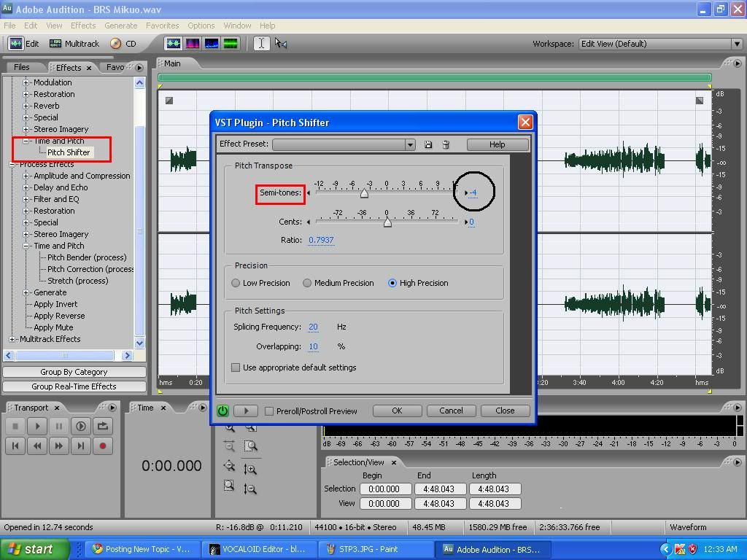Image resolution: width=747 pixels, height=560 pixels.
Task: Select spectral pan display icon
Action: click(211, 43)
